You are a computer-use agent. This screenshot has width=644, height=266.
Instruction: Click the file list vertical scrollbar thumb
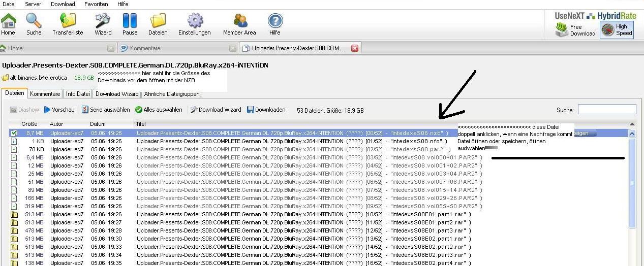coord(632,183)
